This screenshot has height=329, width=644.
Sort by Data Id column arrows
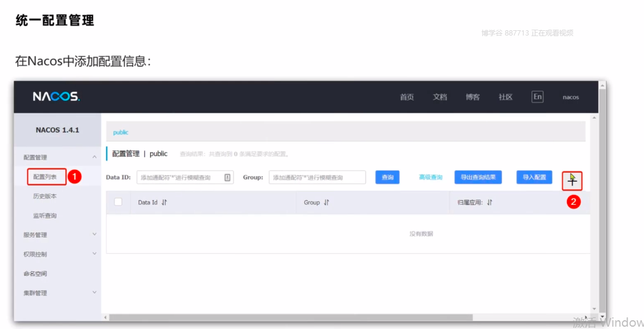click(x=164, y=203)
